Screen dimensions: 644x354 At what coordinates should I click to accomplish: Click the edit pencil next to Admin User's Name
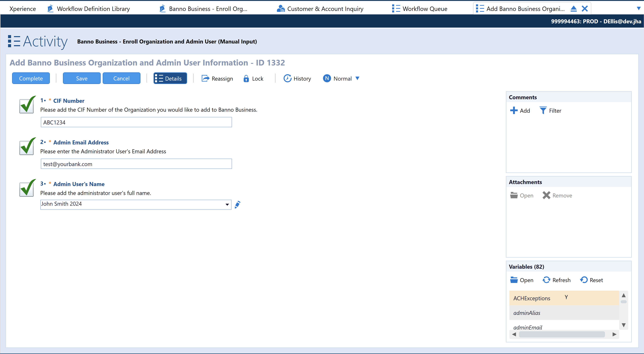pyautogui.click(x=237, y=204)
